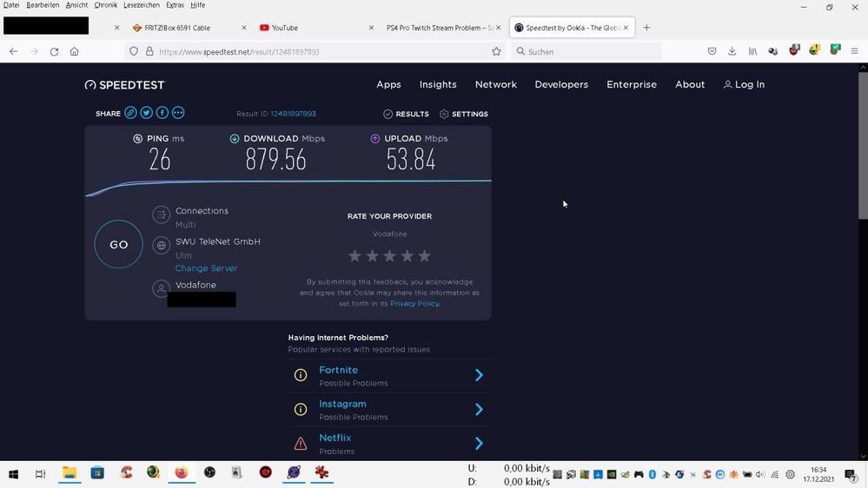868x488 pixels.
Task: Open the Developers navigation item
Action: point(561,84)
